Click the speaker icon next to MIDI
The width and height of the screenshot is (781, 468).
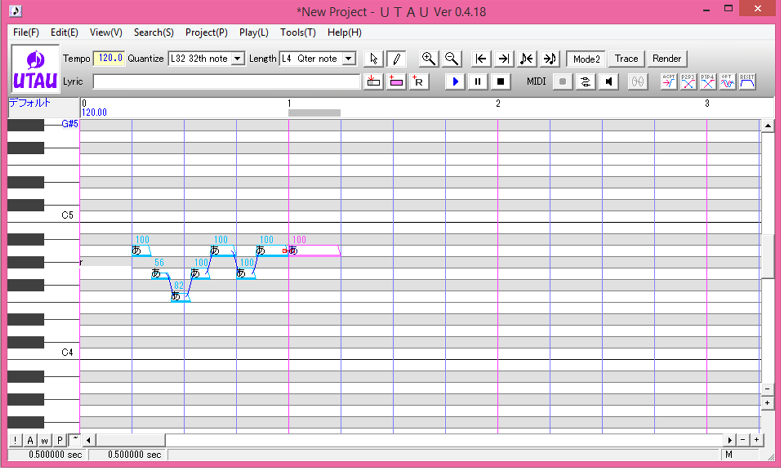tap(608, 82)
